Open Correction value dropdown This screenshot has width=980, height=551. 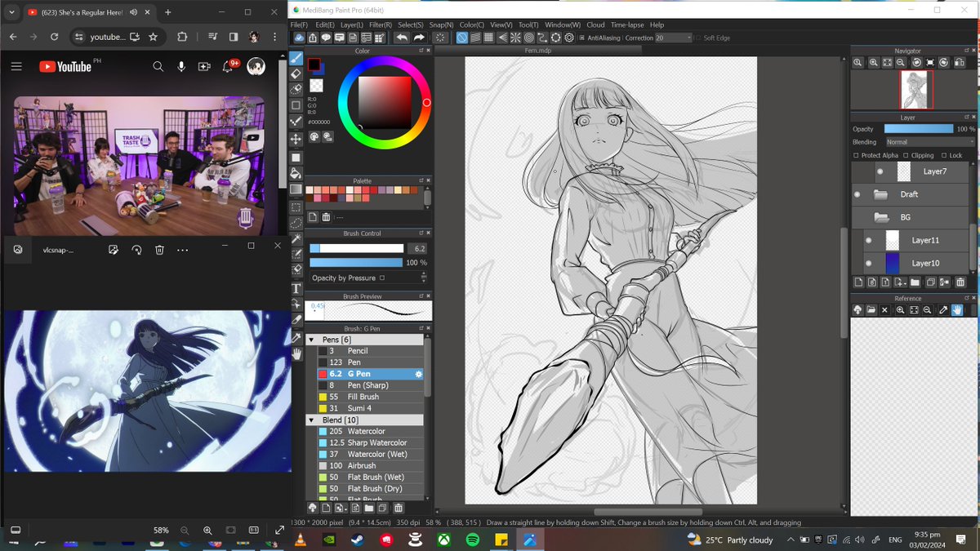(674, 38)
